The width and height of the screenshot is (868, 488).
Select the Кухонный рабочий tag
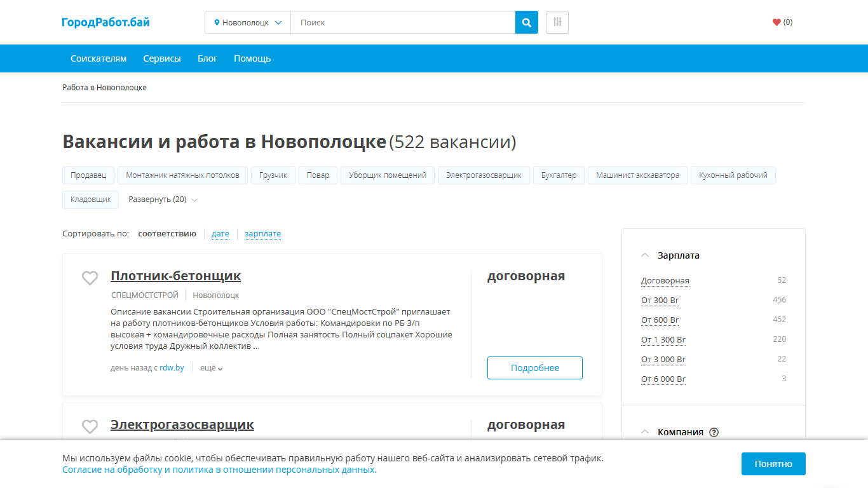point(733,175)
